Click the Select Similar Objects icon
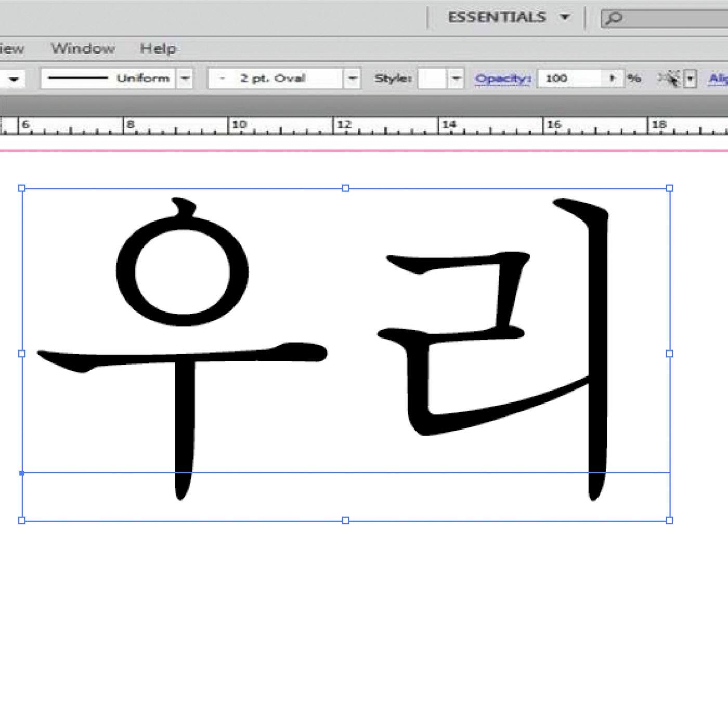This screenshot has width=728, height=728. [x=670, y=79]
